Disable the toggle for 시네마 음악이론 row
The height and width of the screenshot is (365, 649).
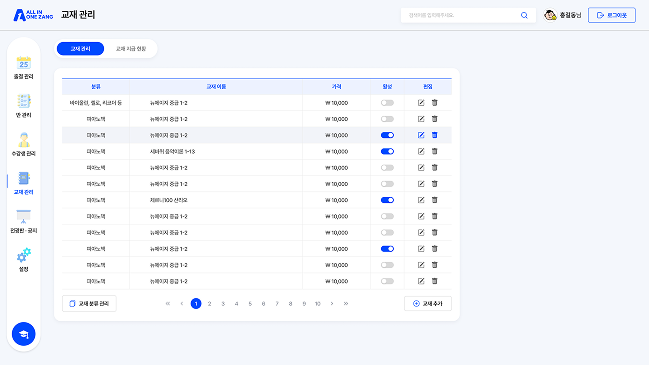(387, 151)
